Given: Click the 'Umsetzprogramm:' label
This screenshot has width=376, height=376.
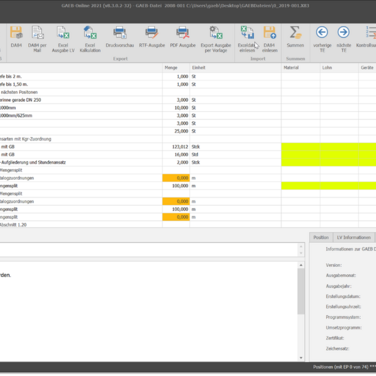Looking at the screenshot, I should [343, 328].
